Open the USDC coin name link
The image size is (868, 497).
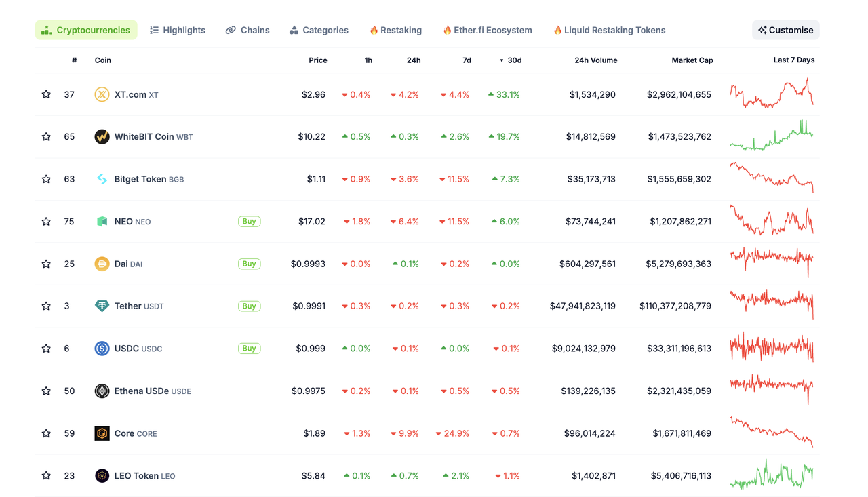tap(127, 349)
